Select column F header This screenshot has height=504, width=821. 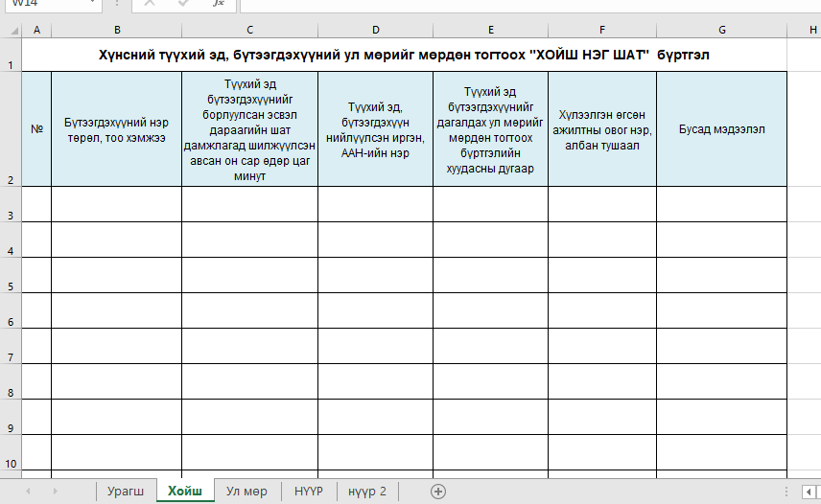602,31
